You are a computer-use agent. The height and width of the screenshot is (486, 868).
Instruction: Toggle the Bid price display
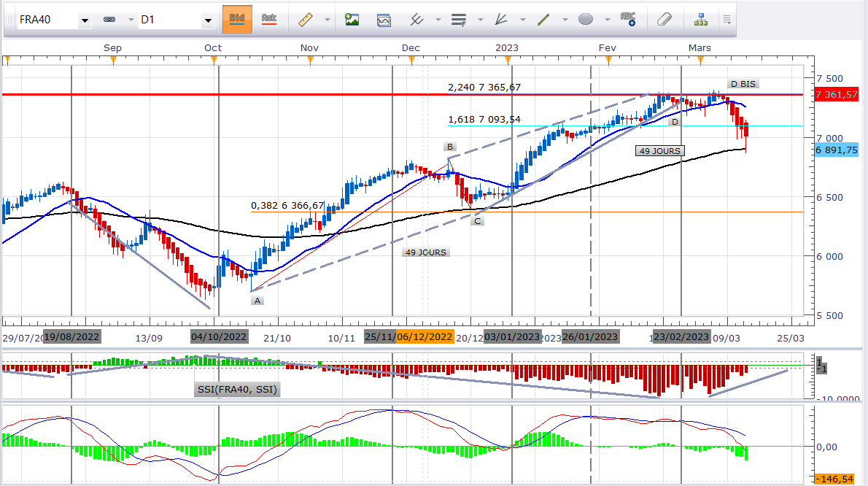click(x=237, y=20)
